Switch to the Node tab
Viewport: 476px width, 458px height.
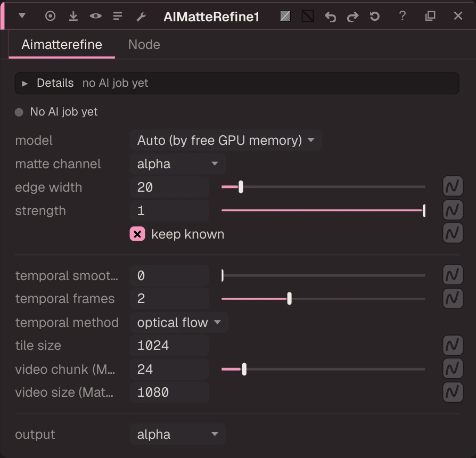pyautogui.click(x=144, y=45)
